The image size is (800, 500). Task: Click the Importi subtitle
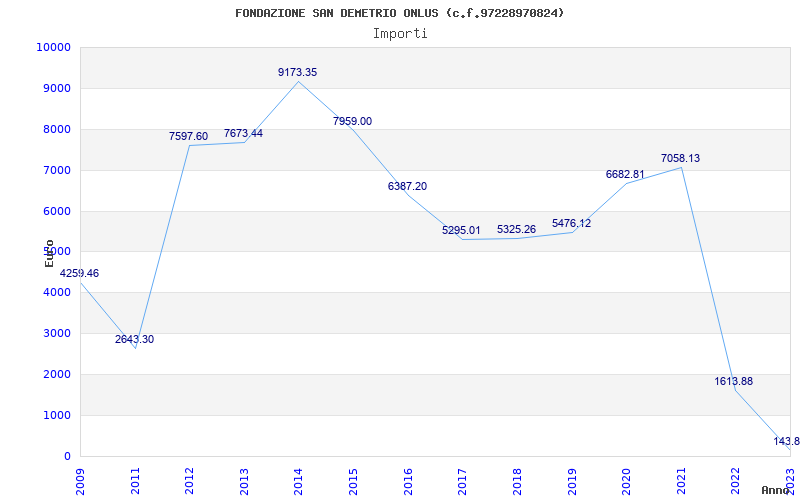(x=400, y=33)
